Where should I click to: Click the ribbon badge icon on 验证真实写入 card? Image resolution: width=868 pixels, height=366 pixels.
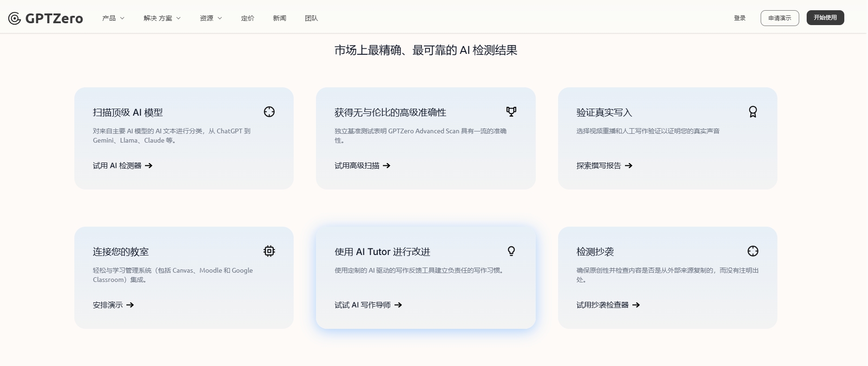tap(753, 112)
